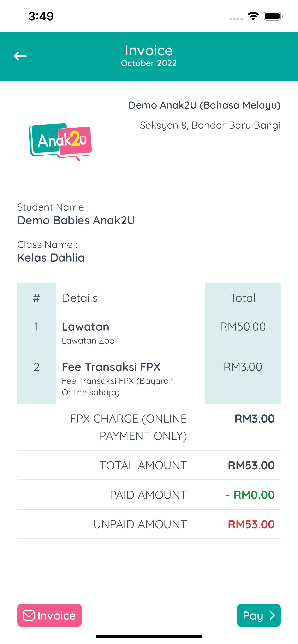Screen dimensions: 298x644
Task: Tap the battery status icon
Action: [x=273, y=16]
